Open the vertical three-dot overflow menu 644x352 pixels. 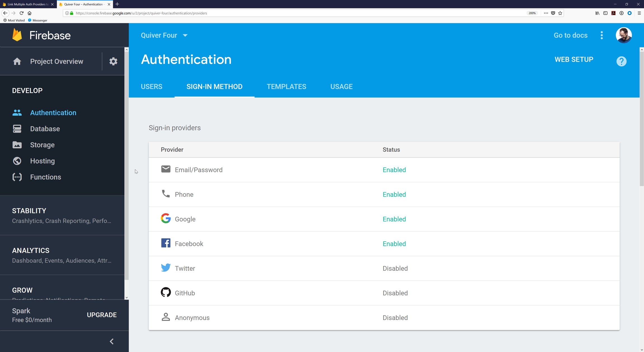[x=602, y=35]
